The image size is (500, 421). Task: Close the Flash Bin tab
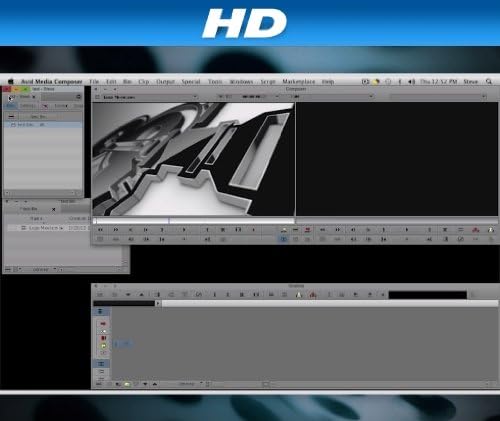click(54, 209)
